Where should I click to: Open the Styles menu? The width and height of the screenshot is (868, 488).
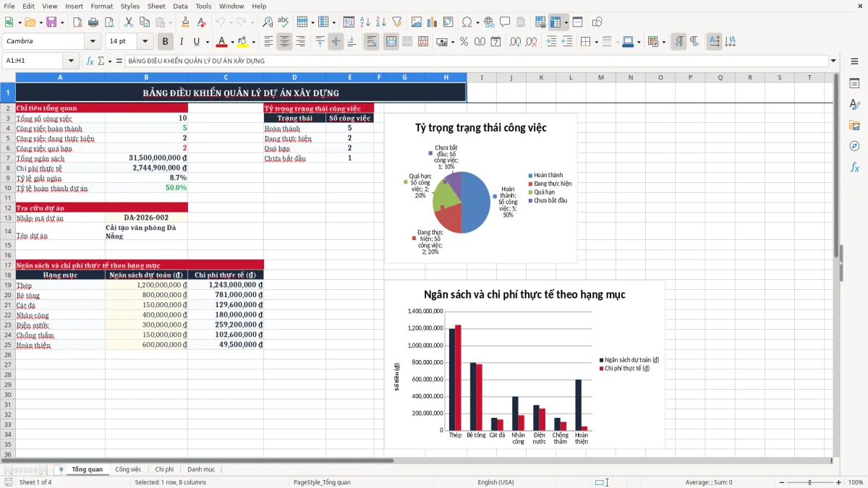tap(130, 6)
